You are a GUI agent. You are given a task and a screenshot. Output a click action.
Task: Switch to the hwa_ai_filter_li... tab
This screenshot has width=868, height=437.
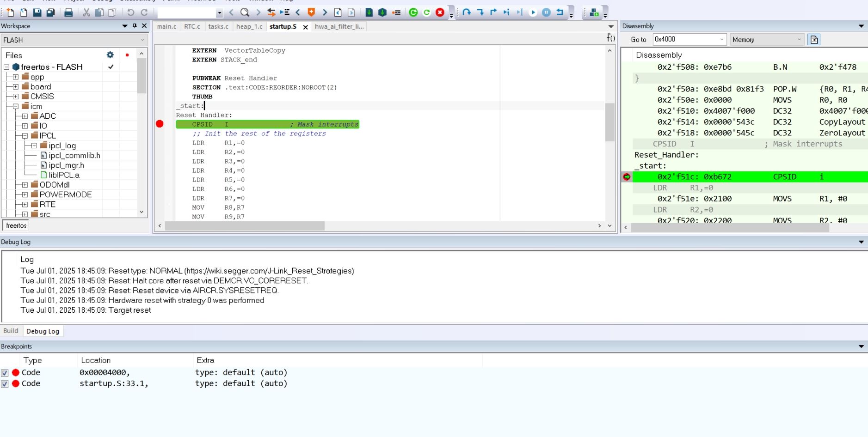point(339,26)
